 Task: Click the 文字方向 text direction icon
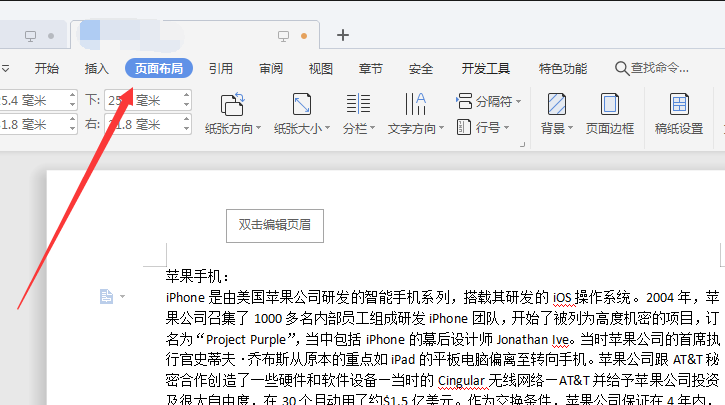(x=415, y=104)
